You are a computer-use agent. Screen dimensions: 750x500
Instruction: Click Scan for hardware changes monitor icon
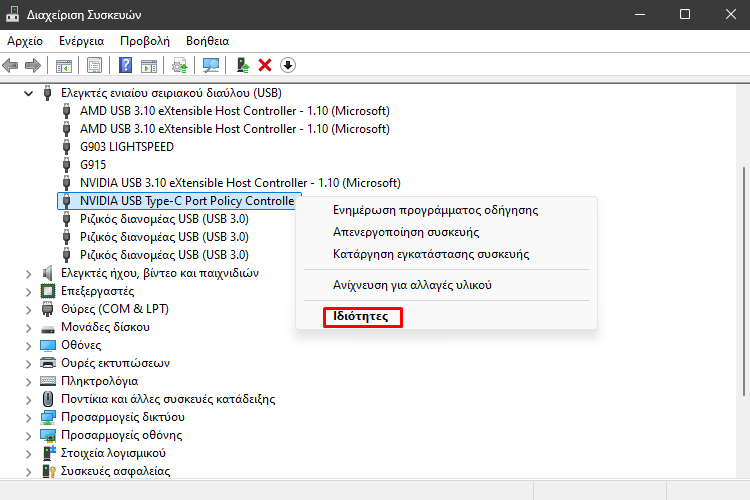point(211,65)
